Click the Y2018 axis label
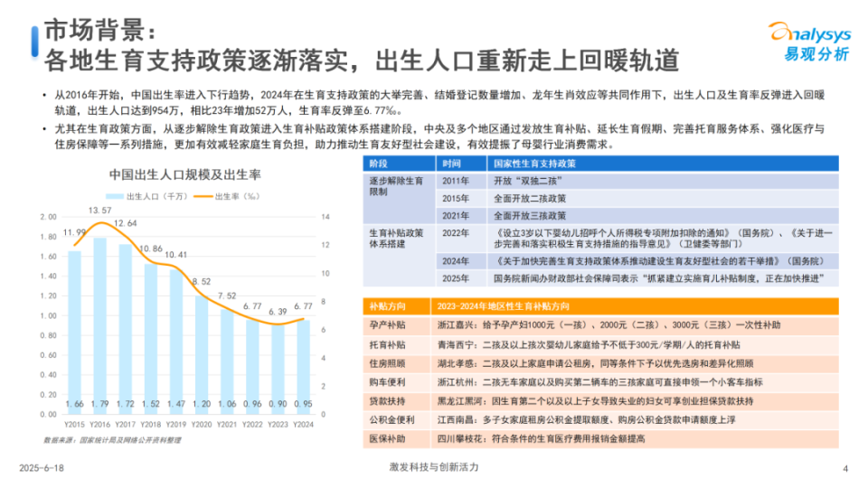This screenshot has width=868, height=488. point(151,425)
